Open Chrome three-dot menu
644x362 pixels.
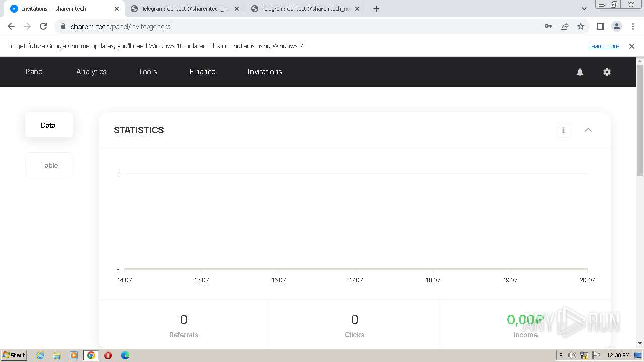click(x=632, y=26)
